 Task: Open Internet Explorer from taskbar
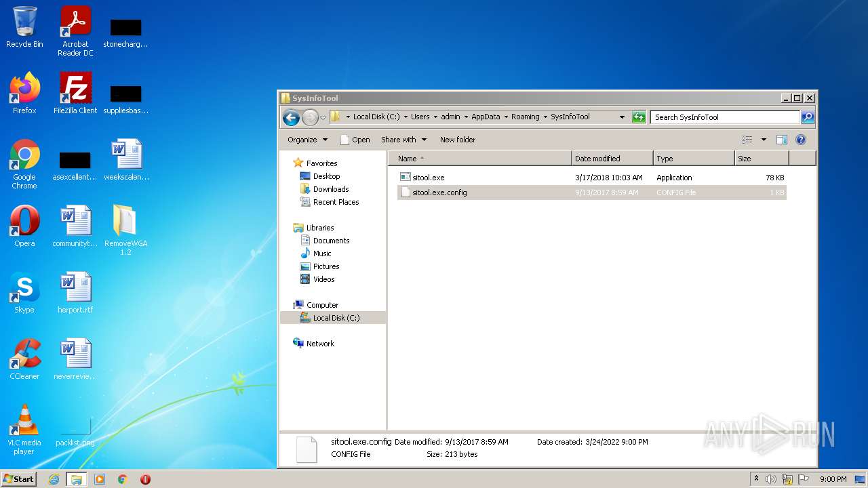tap(54, 479)
